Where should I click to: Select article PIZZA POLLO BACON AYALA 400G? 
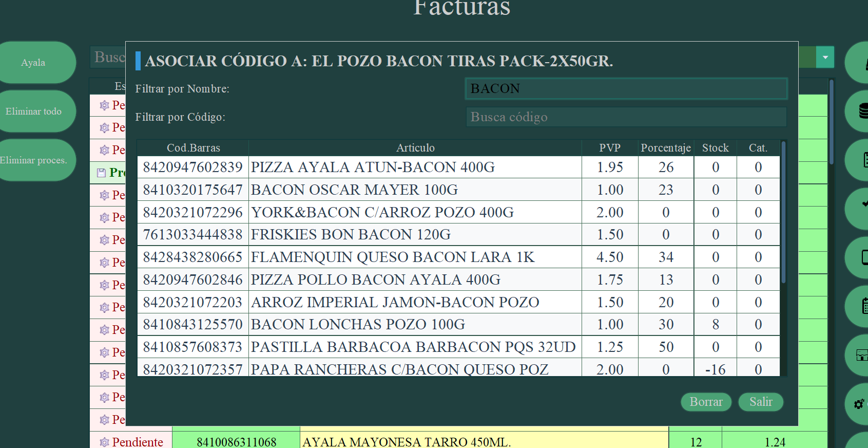(x=376, y=280)
